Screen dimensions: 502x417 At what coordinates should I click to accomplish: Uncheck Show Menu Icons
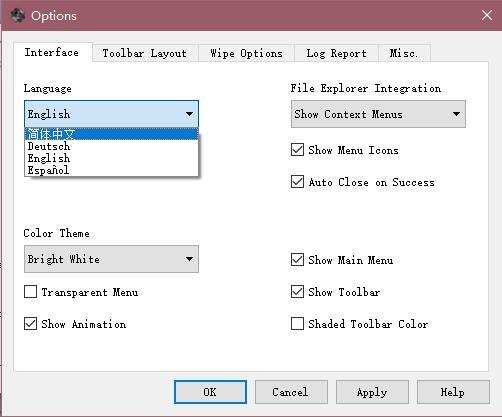point(297,150)
